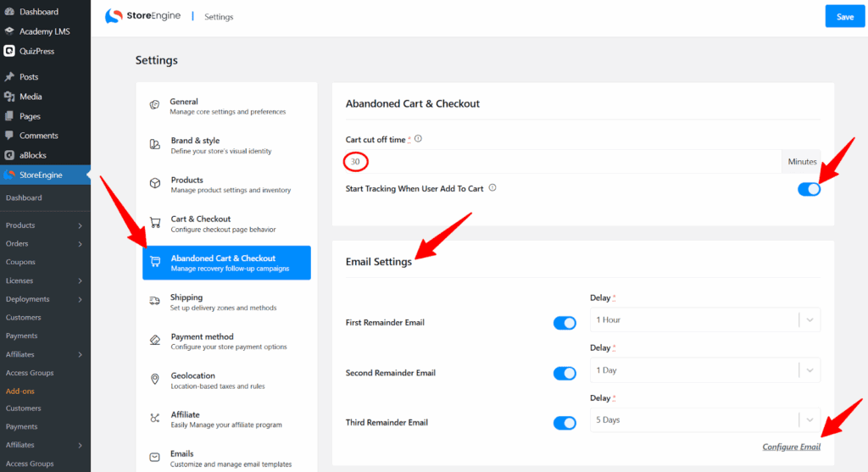Expand the first Affiliates submenu chevron

(x=81, y=355)
